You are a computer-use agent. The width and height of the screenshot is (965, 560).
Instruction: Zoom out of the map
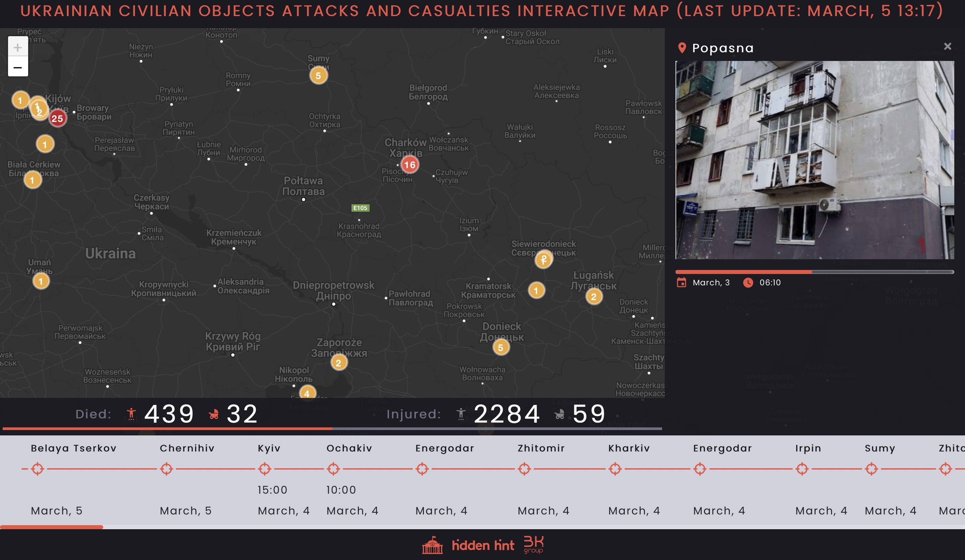point(18,67)
